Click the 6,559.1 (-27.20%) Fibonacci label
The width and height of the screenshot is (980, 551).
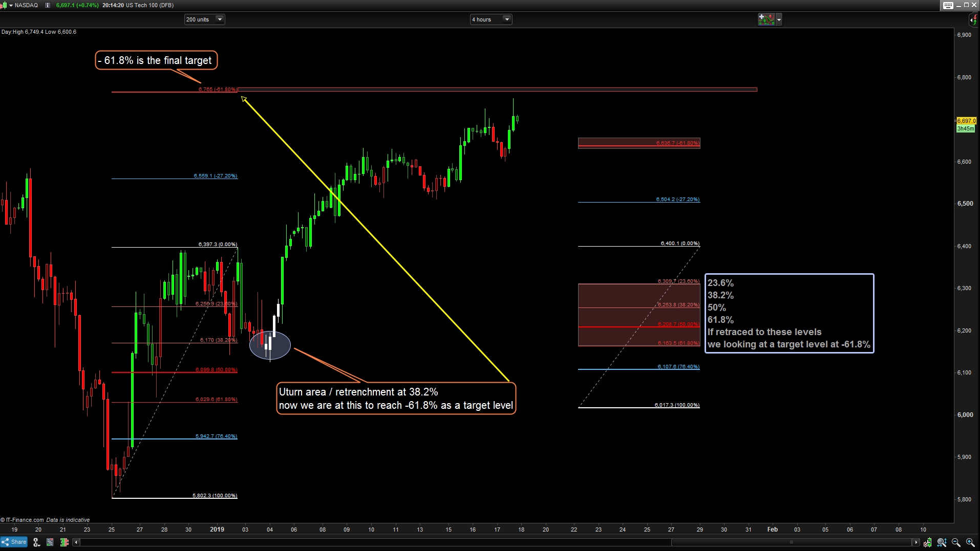pos(216,176)
